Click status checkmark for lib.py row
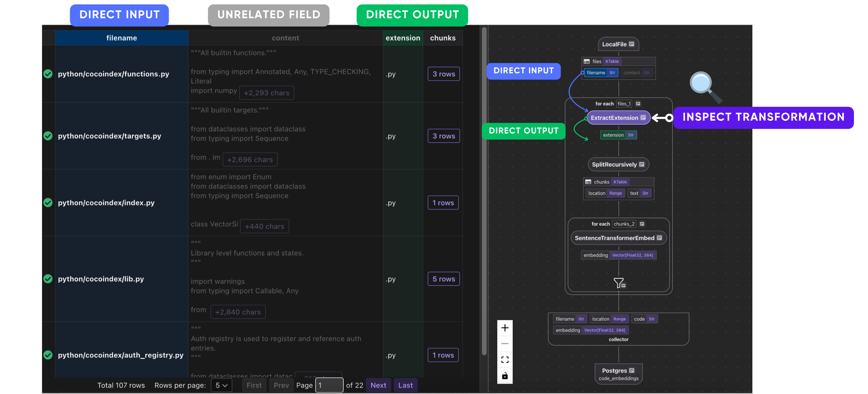Viewport: 868px width, 394px height. click(x=48, y=279)
